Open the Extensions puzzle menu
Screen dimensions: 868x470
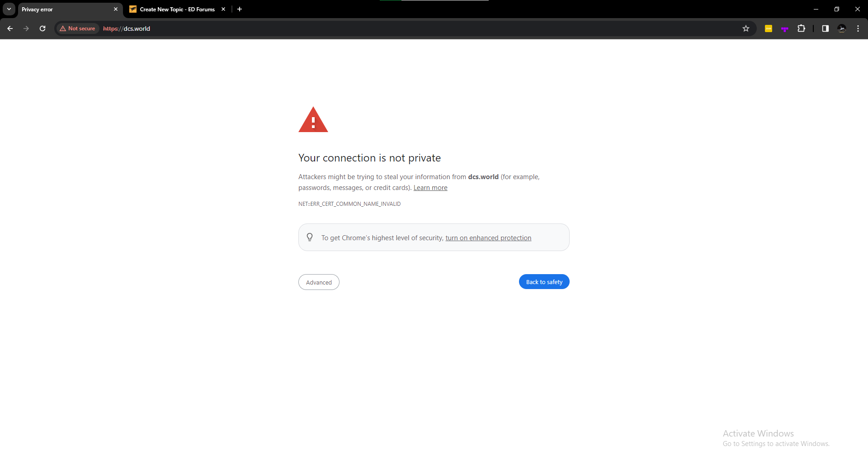pos(801,28)
